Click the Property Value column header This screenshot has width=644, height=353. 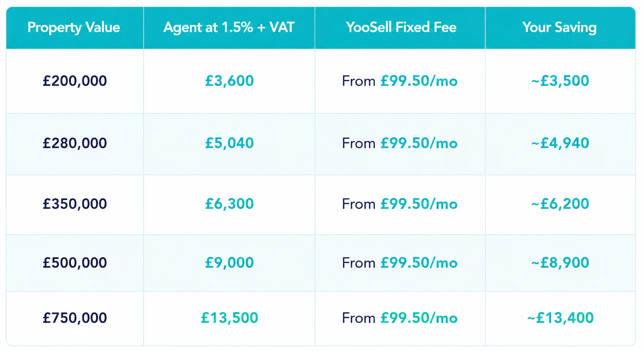pos(74,27)
